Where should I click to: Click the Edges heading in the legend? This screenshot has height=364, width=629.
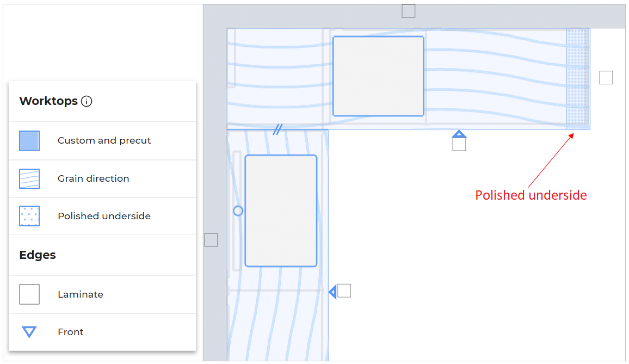pyautogui.click(x=38, y=255)
